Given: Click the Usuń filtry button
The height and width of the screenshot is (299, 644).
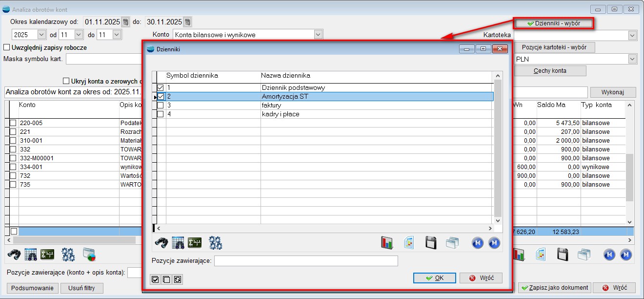Looking at the screenshot, I should [81, 288].
